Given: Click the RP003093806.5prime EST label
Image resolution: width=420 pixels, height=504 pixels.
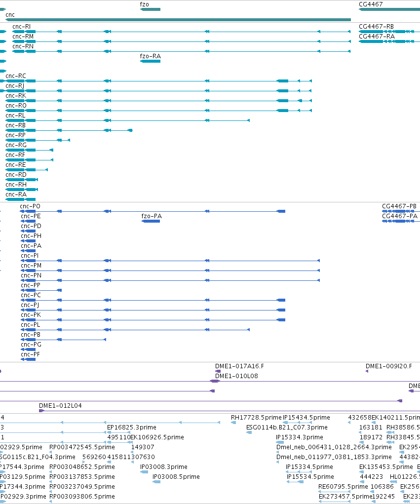Looking at the screenshot, I should pos(82,496).
